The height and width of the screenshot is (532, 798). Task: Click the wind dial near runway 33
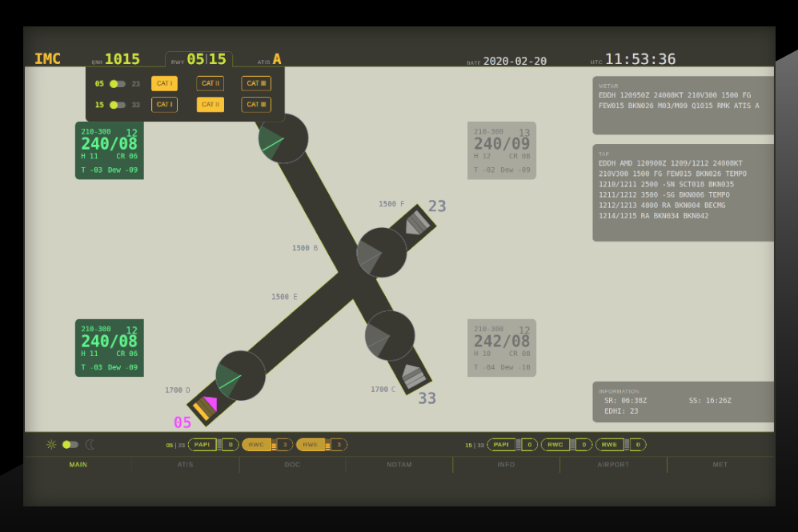[x=390, y=335]
